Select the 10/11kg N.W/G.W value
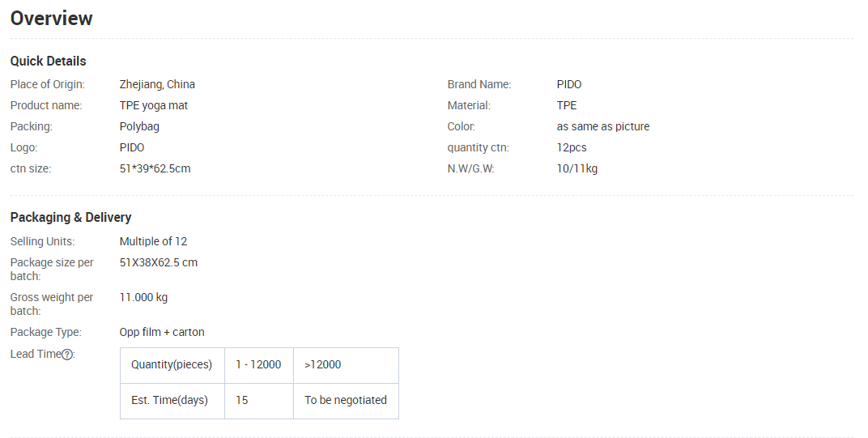 [577, 168]
